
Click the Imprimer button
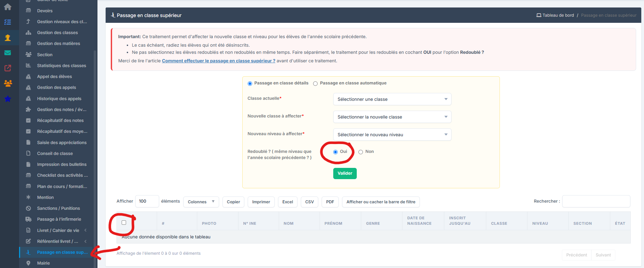[x=261, y=202]
